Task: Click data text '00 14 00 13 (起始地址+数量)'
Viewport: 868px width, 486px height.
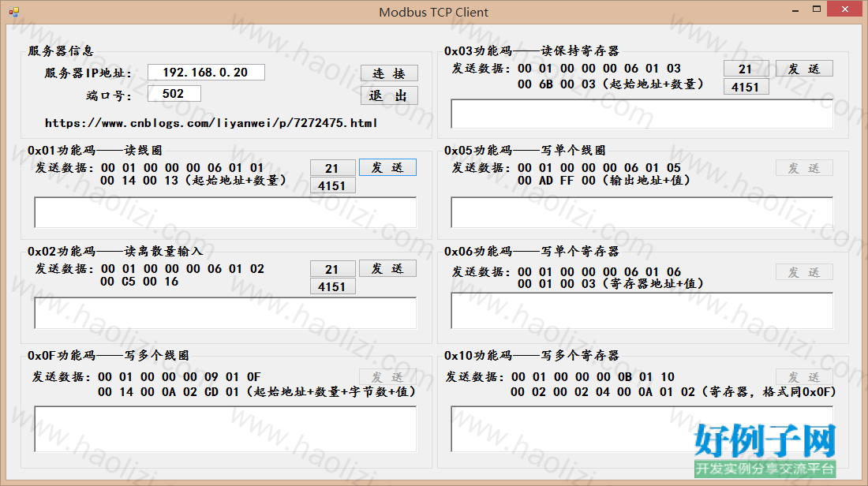Action: 194,181
